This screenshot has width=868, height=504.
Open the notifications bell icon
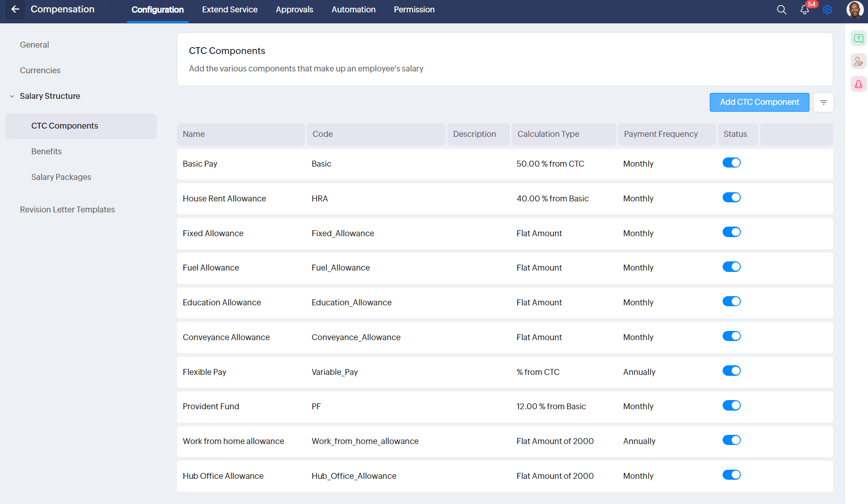click(804, 10)
